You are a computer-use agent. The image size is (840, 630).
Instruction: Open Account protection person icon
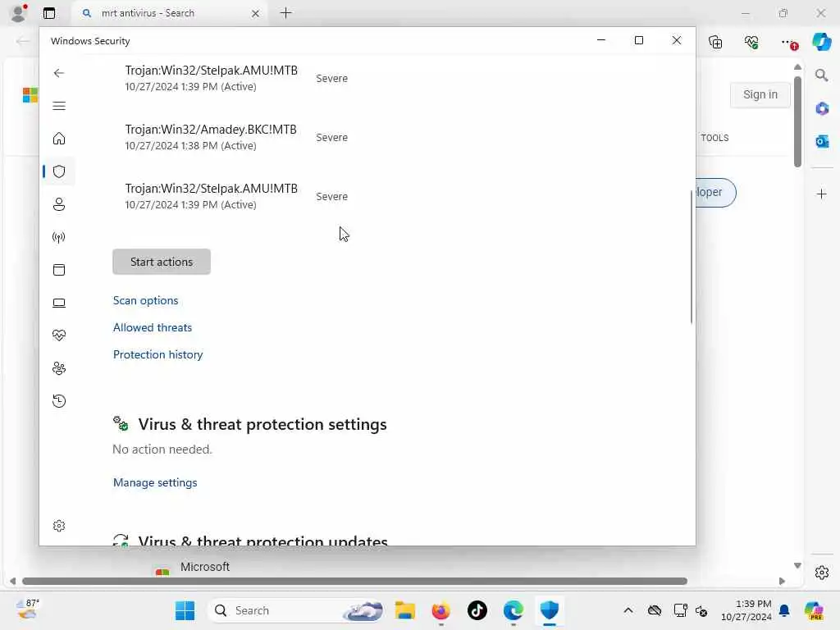pos(59,204)
